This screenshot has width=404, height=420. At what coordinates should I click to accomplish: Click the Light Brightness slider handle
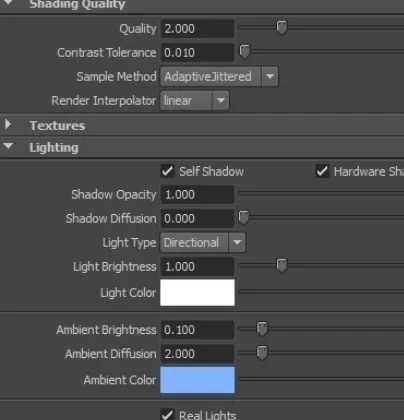tap(282, 266)
